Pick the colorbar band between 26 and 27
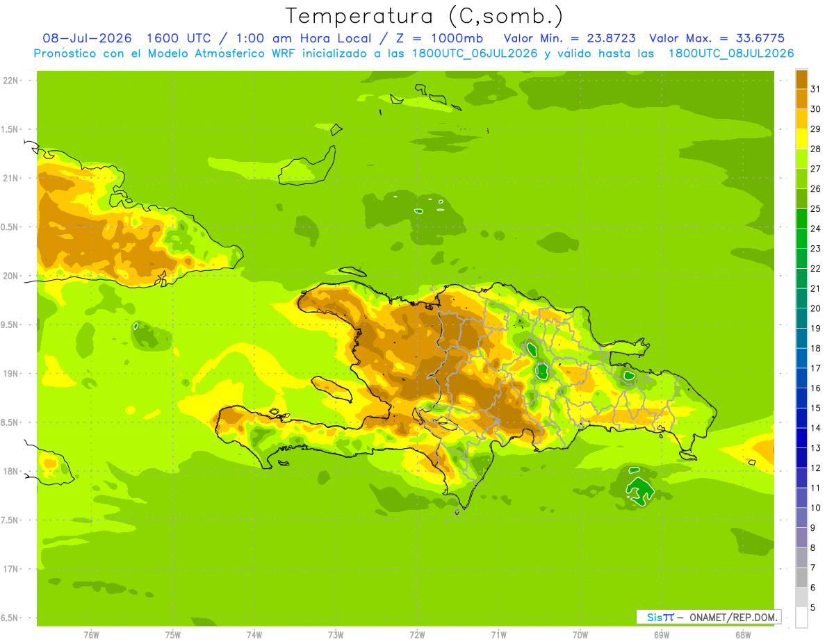This screenshot has width=834, height=644. (x=801, y=179)
